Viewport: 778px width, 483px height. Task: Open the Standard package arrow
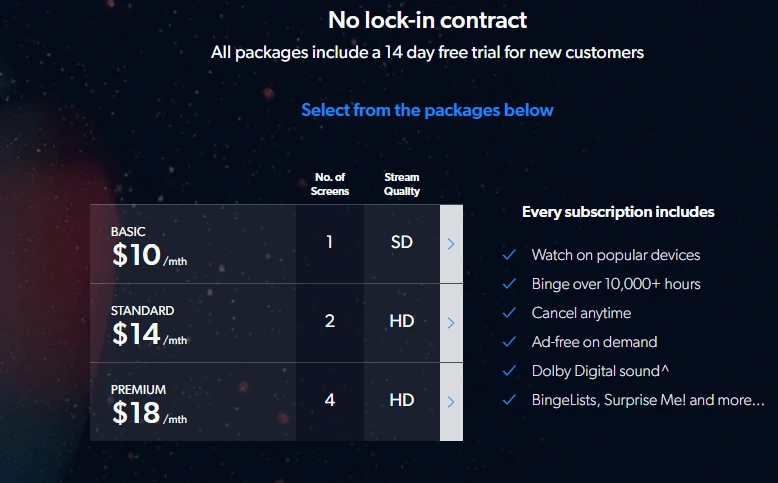tap(451, 323)
